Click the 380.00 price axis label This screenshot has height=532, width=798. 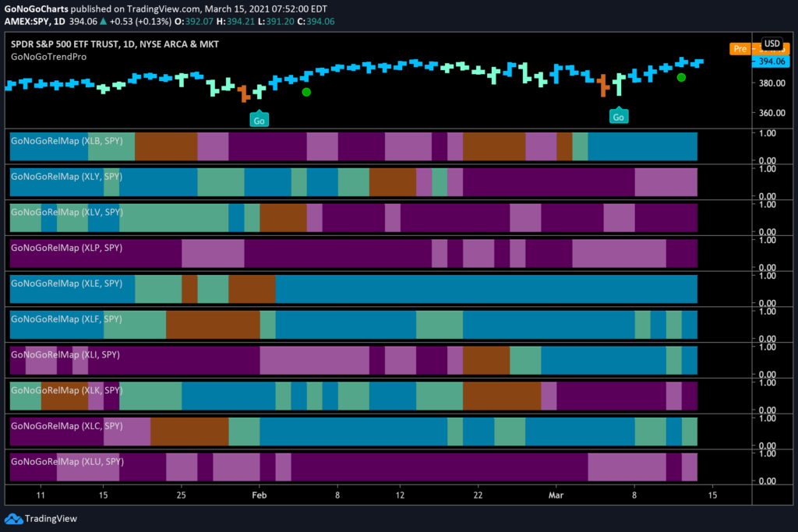coord(772,83)
